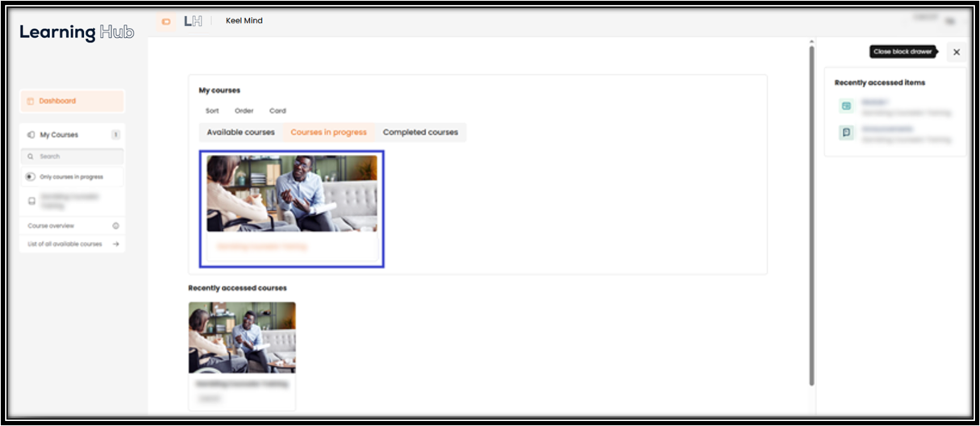The width and height of the screenshot is (980, 426).
Task: Click the My Courses icon in the sidebar
Action: [31, 135]
